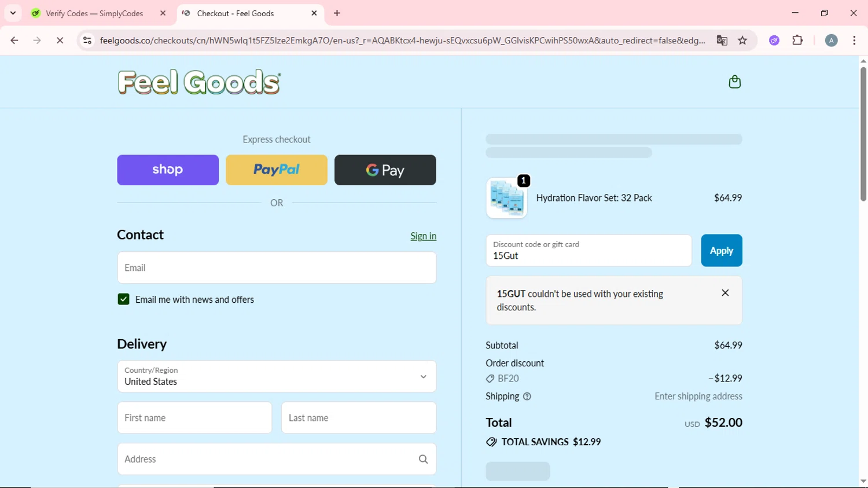This screenshot has width=868, height=488.
Task: Click the quantity badge on product image
Action: click(x=524, y=181)
